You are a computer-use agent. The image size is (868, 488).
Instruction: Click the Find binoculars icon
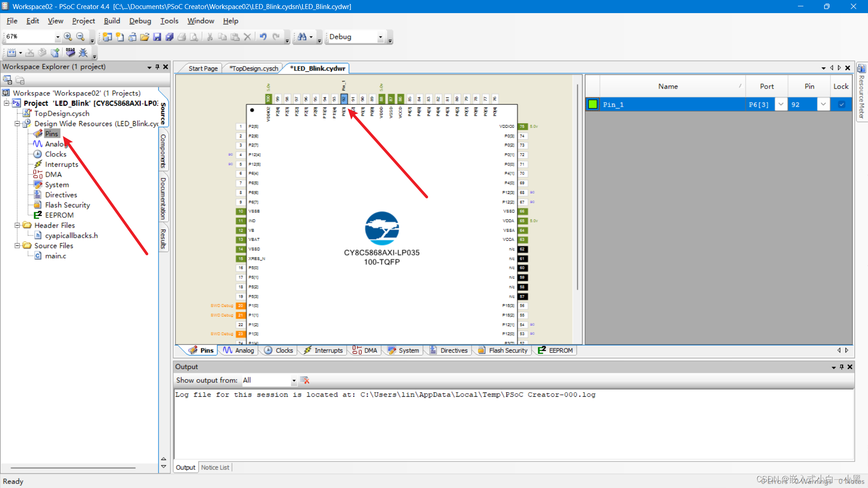click(302, 37)
